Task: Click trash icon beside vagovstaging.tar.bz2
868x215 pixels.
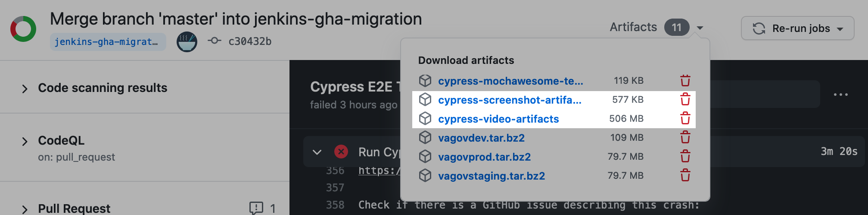Action: click(685, 175)
